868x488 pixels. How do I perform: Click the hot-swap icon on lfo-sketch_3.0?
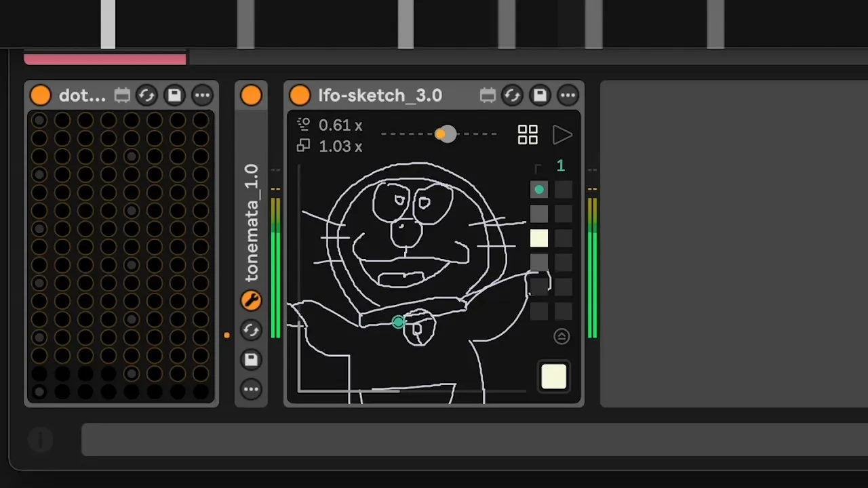512,96
